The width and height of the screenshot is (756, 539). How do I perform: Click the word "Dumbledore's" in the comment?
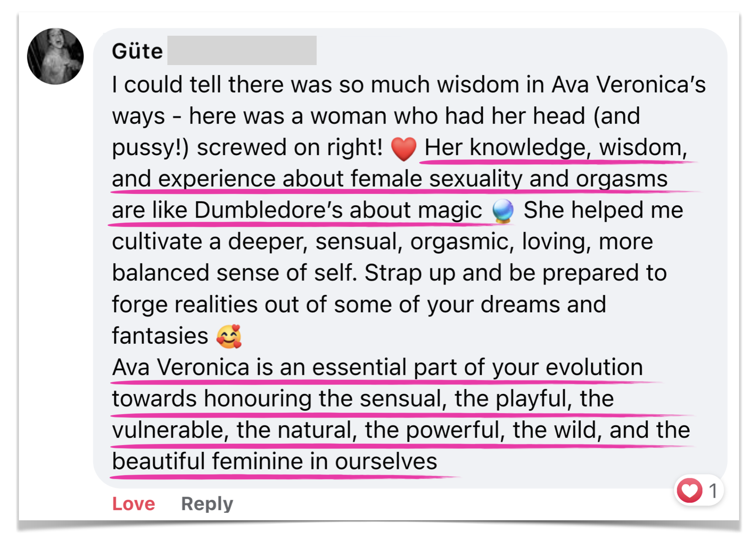coord(269,210)
